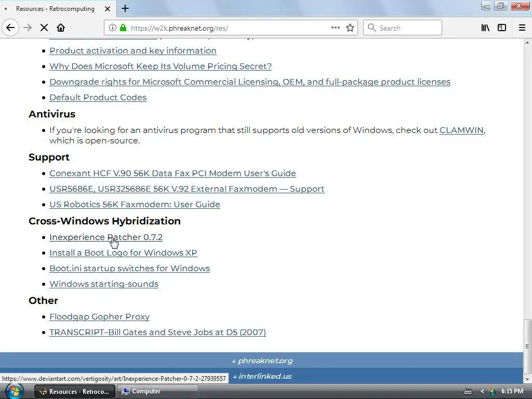Select the Antivirus heading text
Viewport: 532px width, 399px height.
pyautogui.click(x=52, y=114)
